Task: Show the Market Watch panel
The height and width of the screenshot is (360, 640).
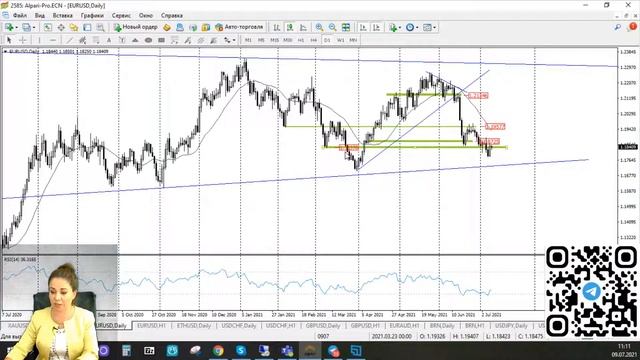Action: tap(48, 27)
